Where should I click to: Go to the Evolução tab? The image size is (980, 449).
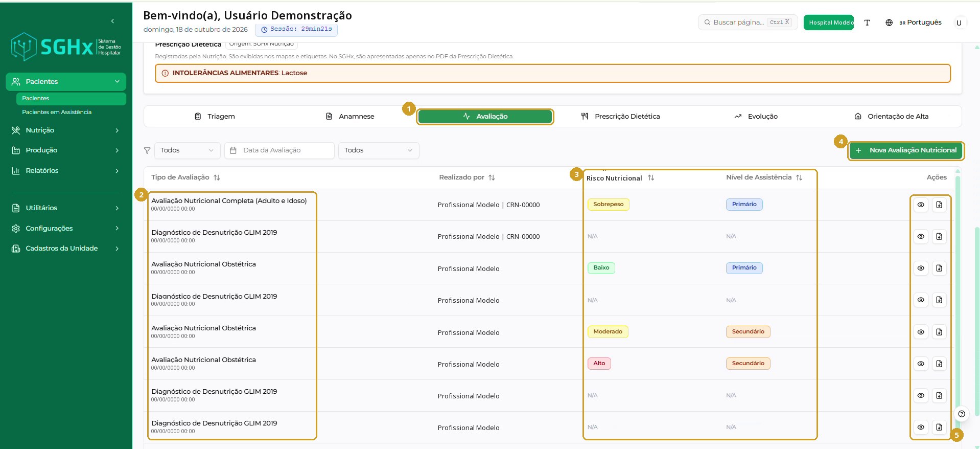(756, 117)
